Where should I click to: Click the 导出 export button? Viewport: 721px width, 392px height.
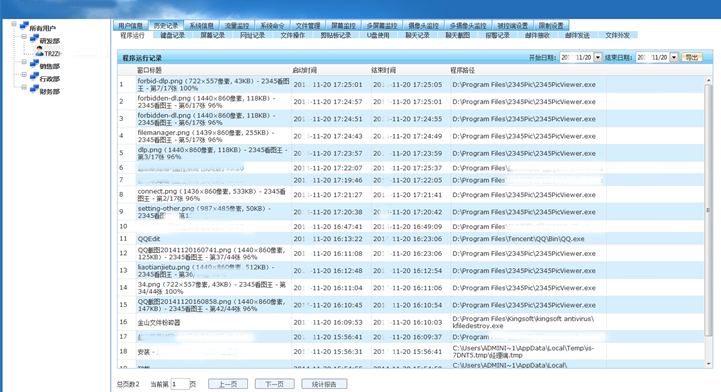(x=692, y=57)
